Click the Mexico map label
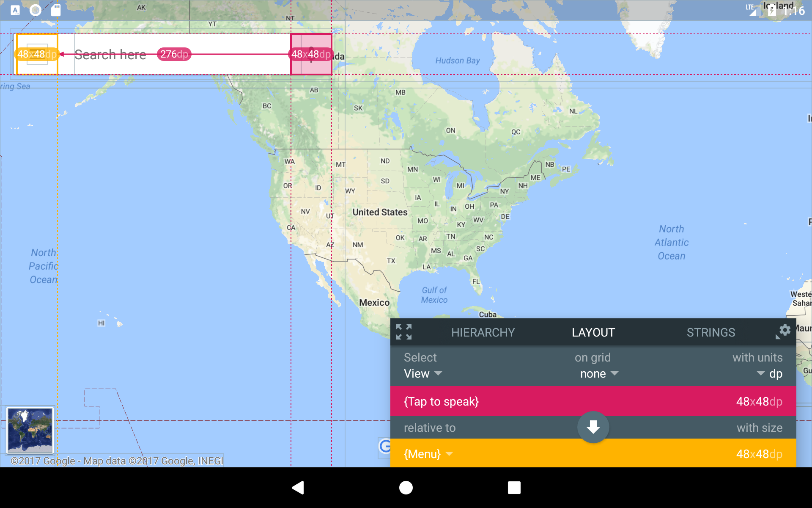The height and width of the screenshot is (508, 812). click(x=374, y=302)
